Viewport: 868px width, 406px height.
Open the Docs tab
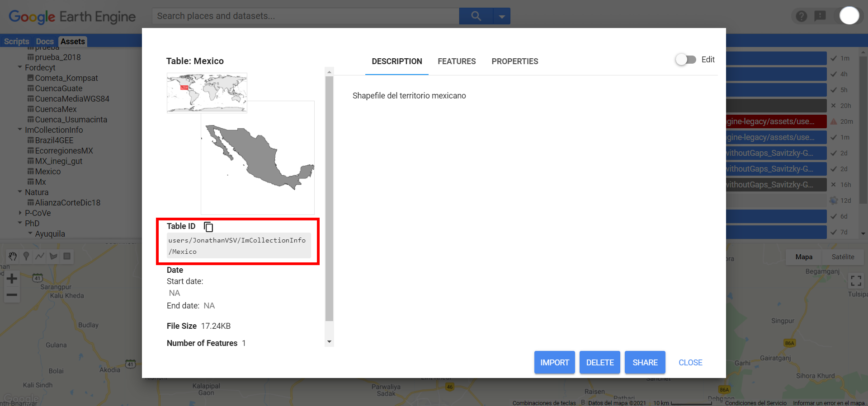tap(45, 42)
